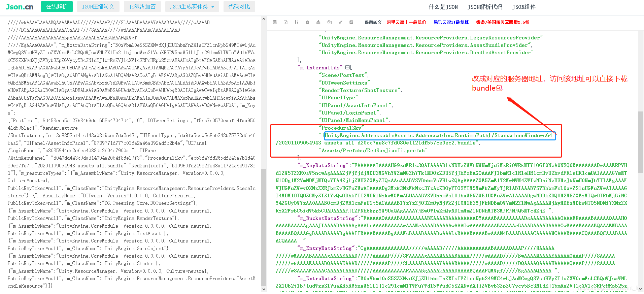Select the BundledAssetProvider value
The width and height of the screenshot is (644, 294).
(426, 53)
